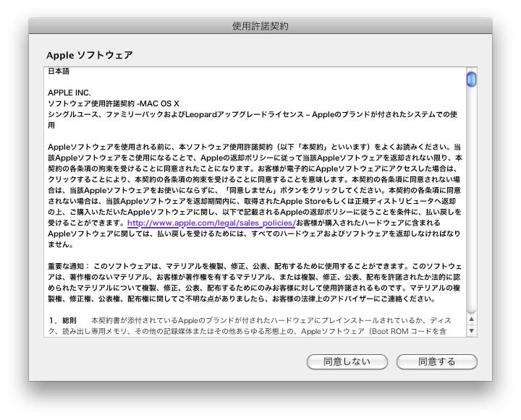Click the empty scrollbar track area
The width and height of the screenshot is (521, 420).
click(472, 202)
